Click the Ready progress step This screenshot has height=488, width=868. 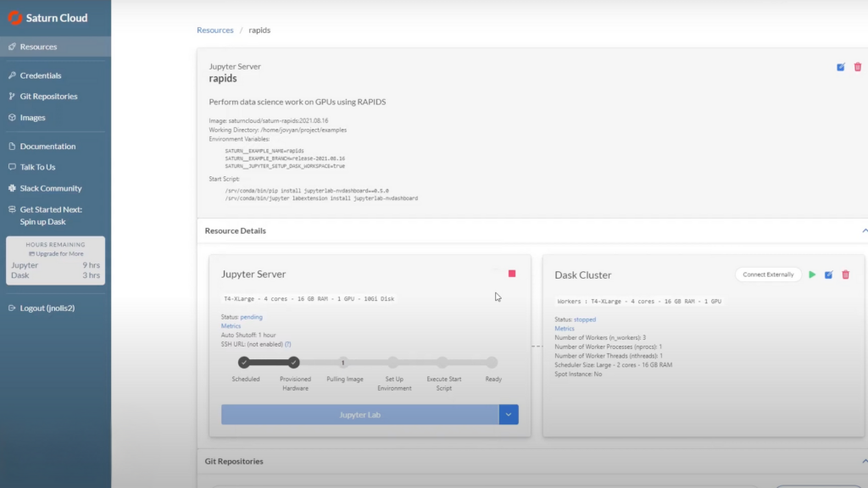pyautogui.click(x=492, y=363)
